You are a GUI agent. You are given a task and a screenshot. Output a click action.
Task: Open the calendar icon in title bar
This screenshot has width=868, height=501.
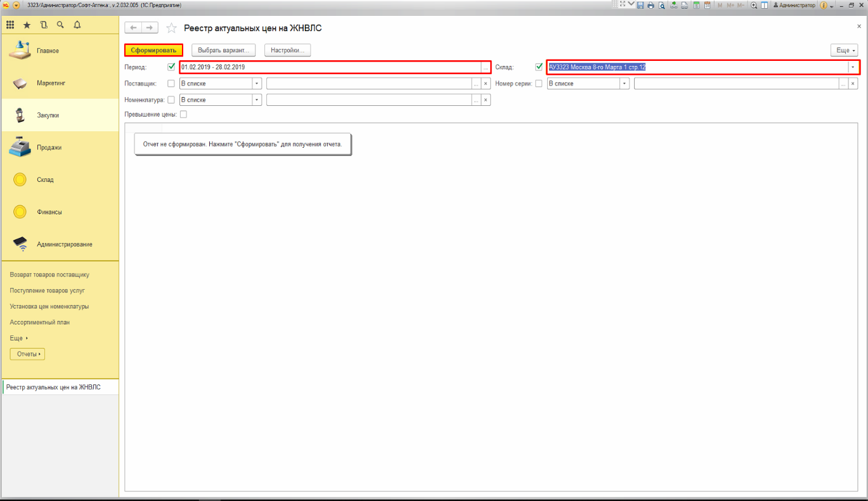pyautogui.click(x=706, y=5)
